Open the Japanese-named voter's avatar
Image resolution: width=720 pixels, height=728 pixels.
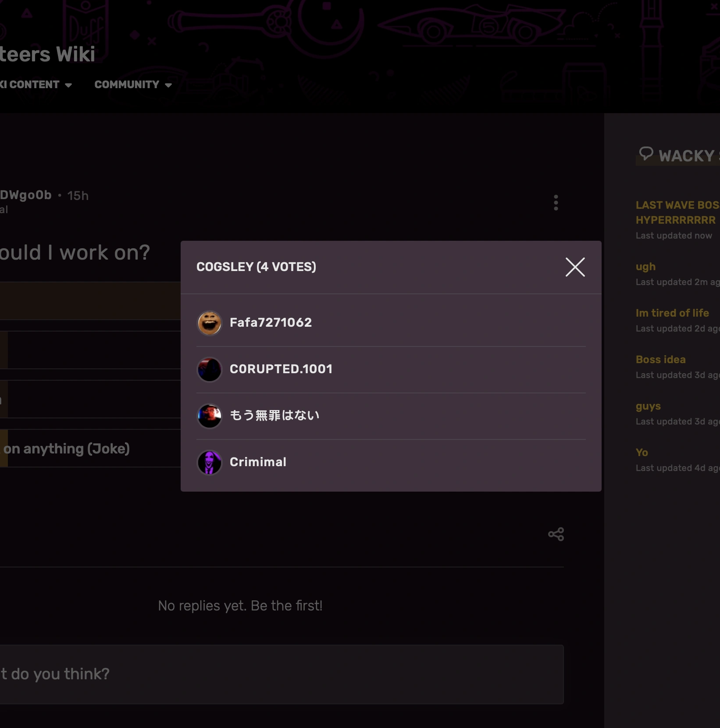pos(210,416)
